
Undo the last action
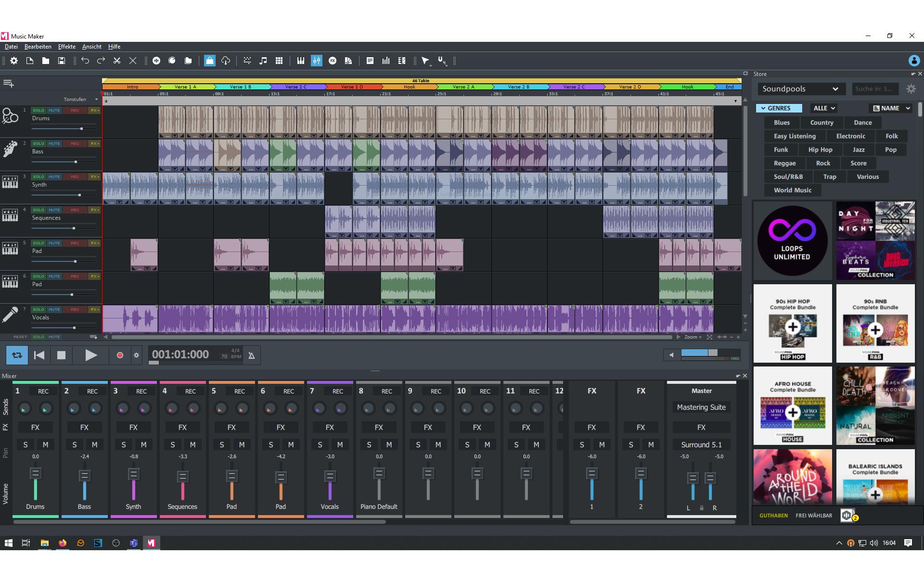point(85,61)
